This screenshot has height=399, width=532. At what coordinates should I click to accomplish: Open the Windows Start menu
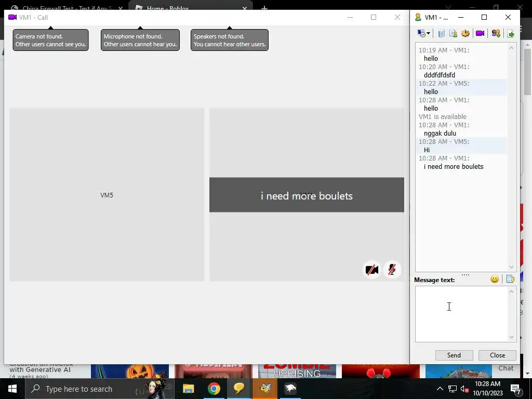click(x=12, y=389)
